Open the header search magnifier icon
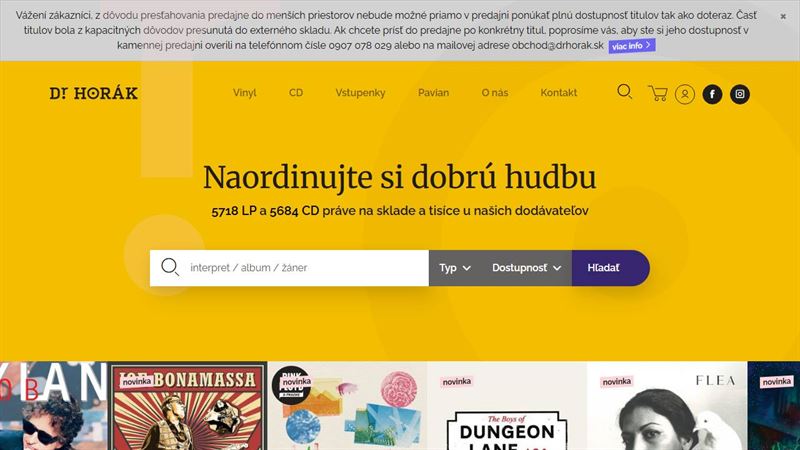 click(624, 92)
